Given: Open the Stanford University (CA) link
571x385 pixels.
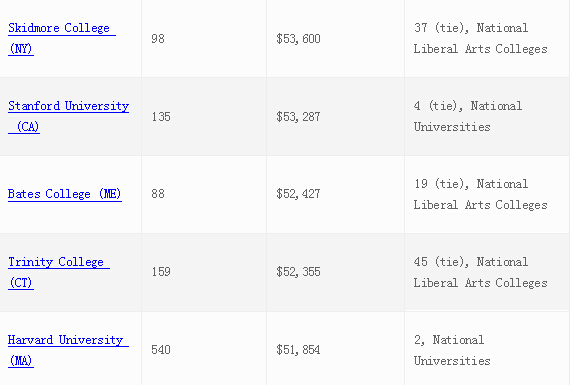Looking at the screenshot, I should coord(68,116).
